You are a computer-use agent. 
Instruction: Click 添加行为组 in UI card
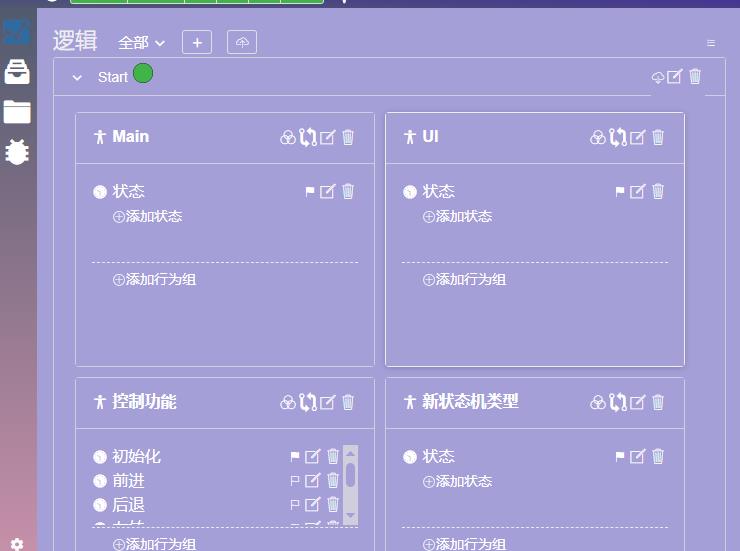465,280
